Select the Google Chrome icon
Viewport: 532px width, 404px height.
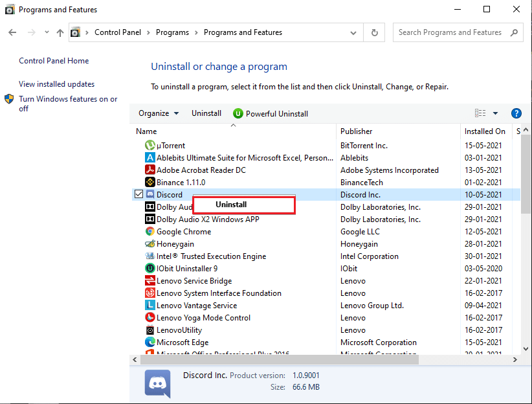[150, 232]
